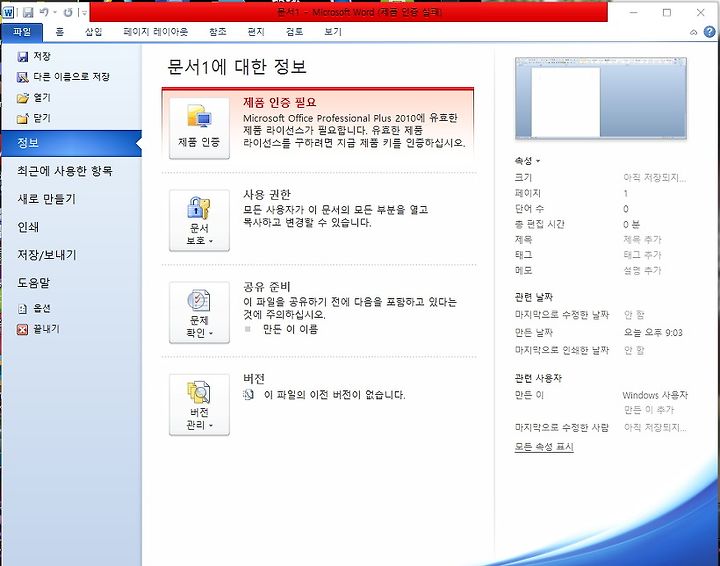Click 제목 추가 (Add a title) field
The image size is (720, 566).
[x=642, y=240]
